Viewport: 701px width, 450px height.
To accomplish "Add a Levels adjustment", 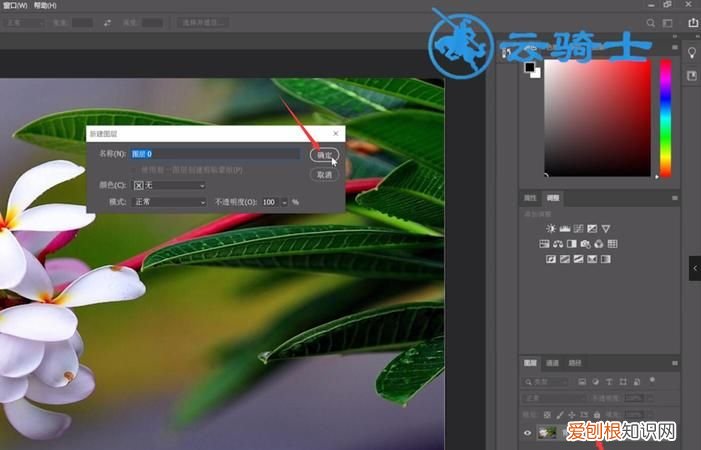I will [565, 229].
